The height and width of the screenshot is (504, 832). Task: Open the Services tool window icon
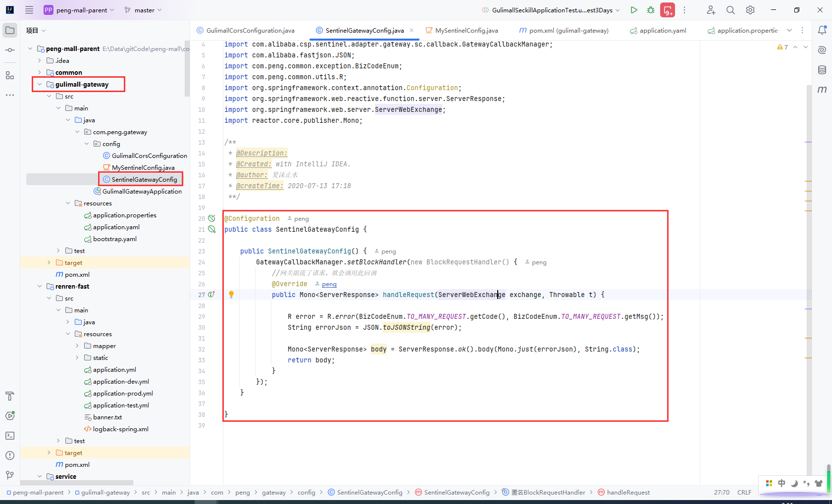click(10, 416)
